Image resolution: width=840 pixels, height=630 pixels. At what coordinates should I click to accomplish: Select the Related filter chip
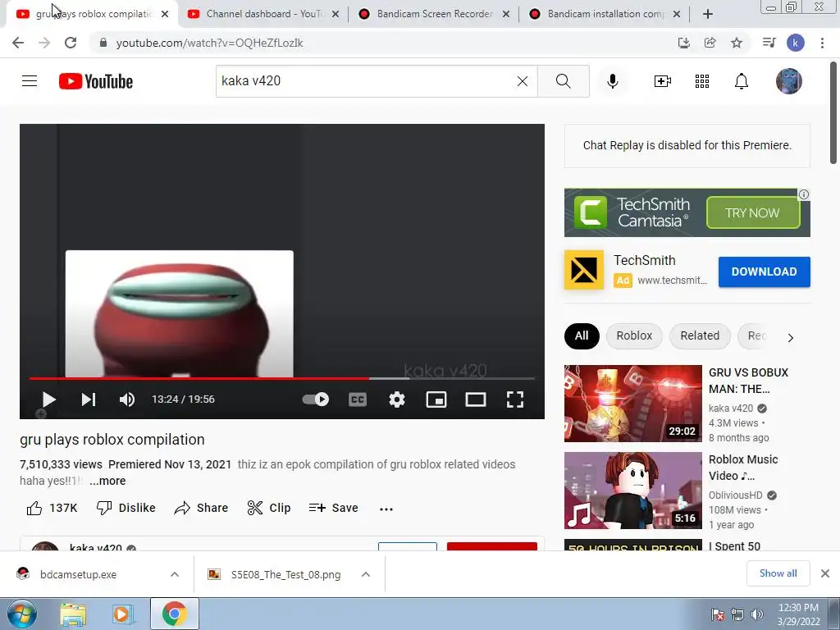[x=700, y=336]
